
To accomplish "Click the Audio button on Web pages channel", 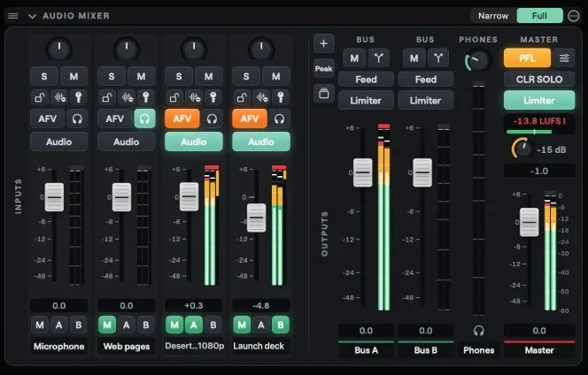I will click(x=127, y=142).
